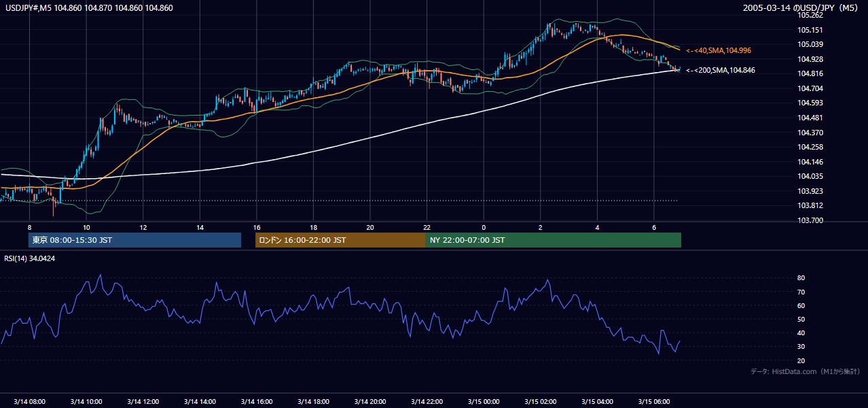Screen dimensions: 868x408
Task: Click price axis value 104.928
Action: point(810,59)
